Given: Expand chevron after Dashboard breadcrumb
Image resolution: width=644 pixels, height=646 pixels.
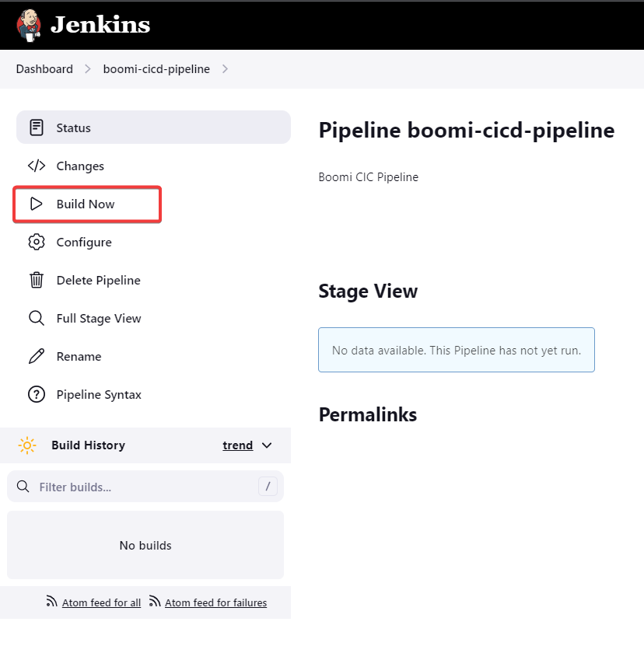Looking at the screenshot, I should 87,69.
